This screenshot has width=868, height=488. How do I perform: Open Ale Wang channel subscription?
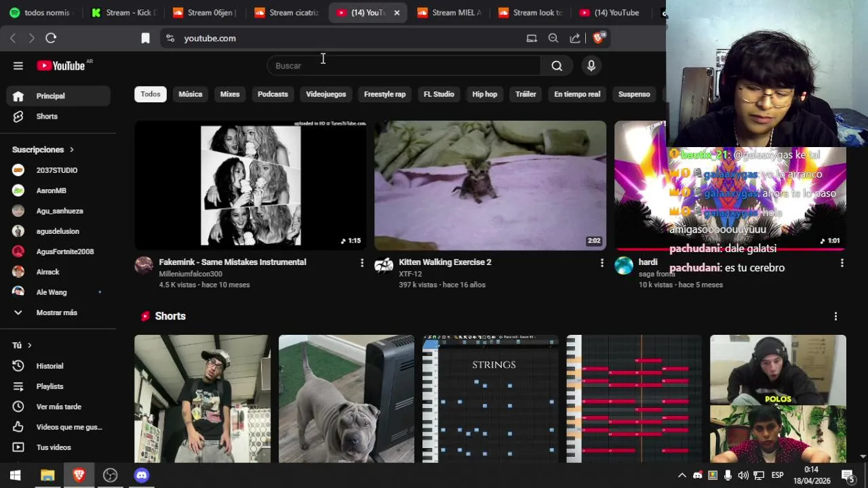(x=58, y=292)
